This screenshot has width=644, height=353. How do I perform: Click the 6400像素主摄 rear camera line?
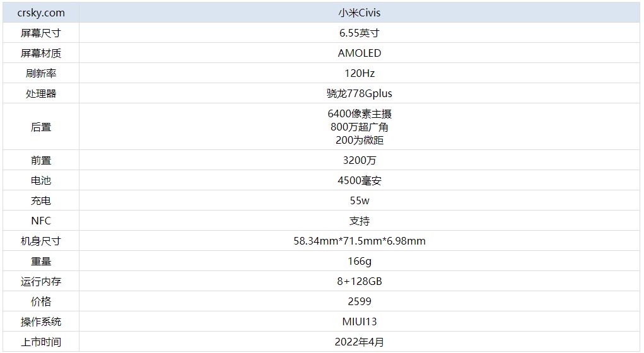pos(360,113)
